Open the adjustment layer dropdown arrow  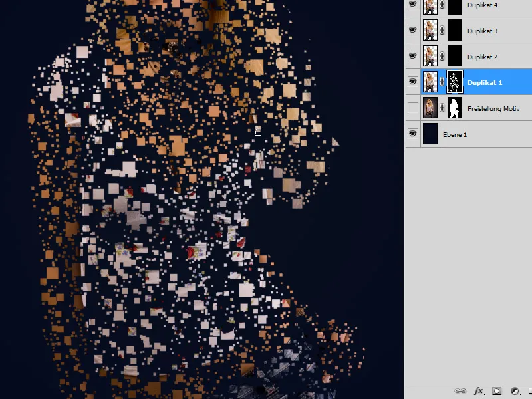pyautogui.click(x=520, y=393)
